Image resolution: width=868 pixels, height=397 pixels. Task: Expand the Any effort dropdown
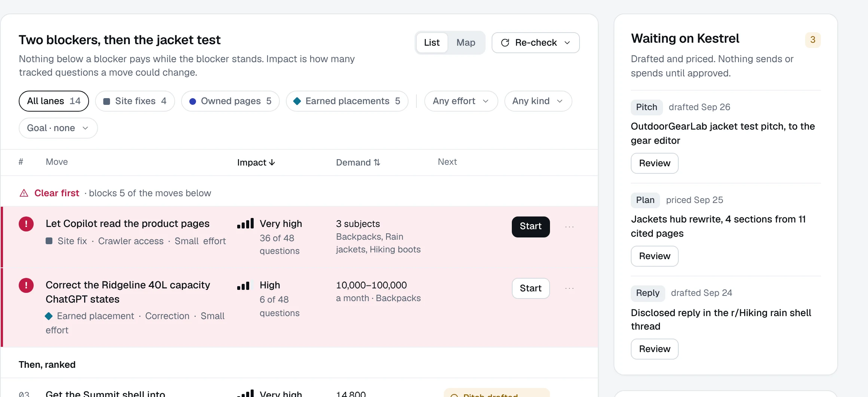point(461,101)
